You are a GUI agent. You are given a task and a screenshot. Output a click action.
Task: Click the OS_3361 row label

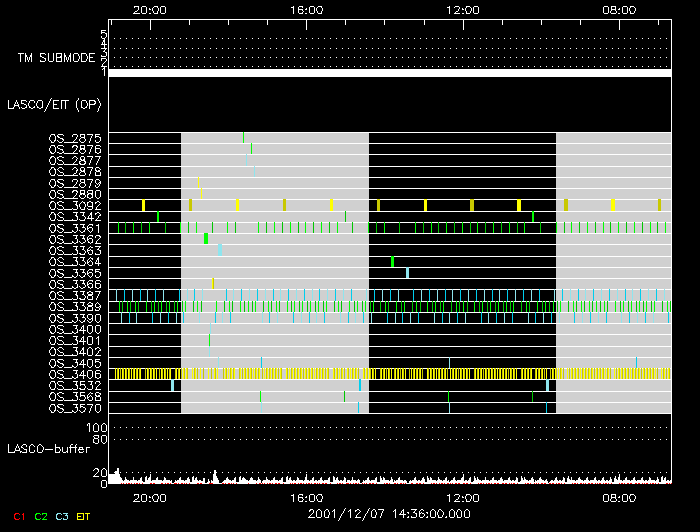75,228
